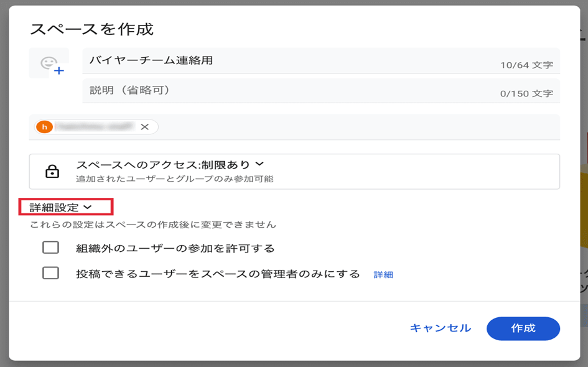The image size is (588, 367).
Task: Click the smiley emoji avatar picker icon
Action: pos(47,63)
